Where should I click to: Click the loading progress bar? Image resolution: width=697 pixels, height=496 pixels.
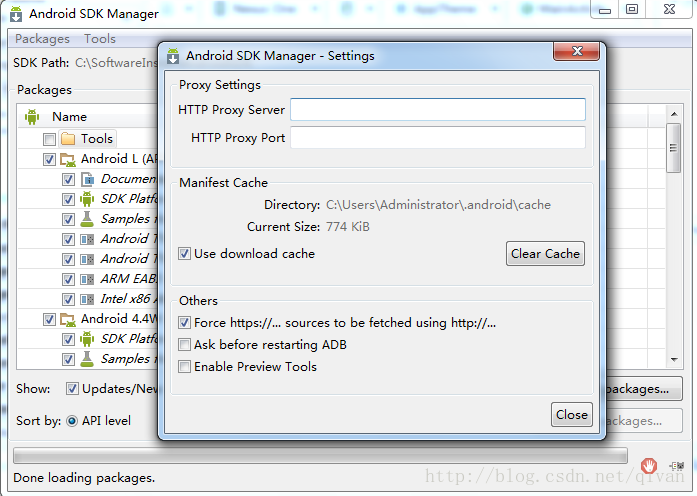click(320, 456)
